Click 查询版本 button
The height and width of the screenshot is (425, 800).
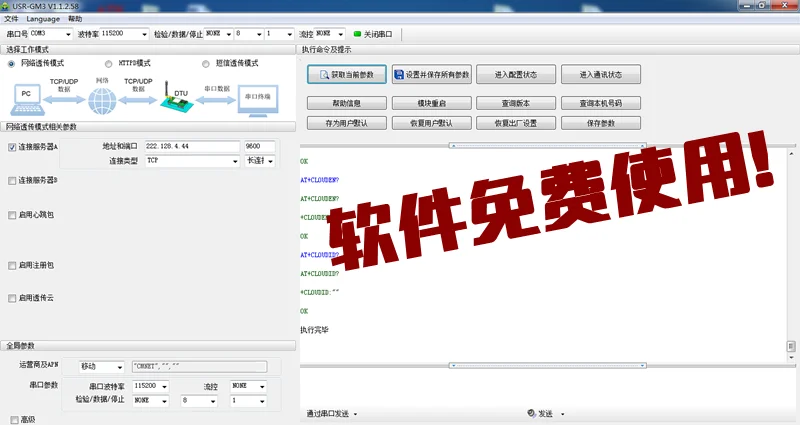516,103
